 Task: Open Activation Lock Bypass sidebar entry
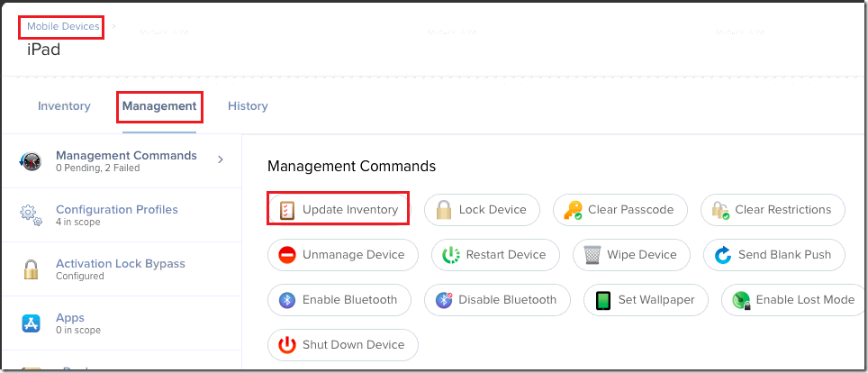(122, 269)
